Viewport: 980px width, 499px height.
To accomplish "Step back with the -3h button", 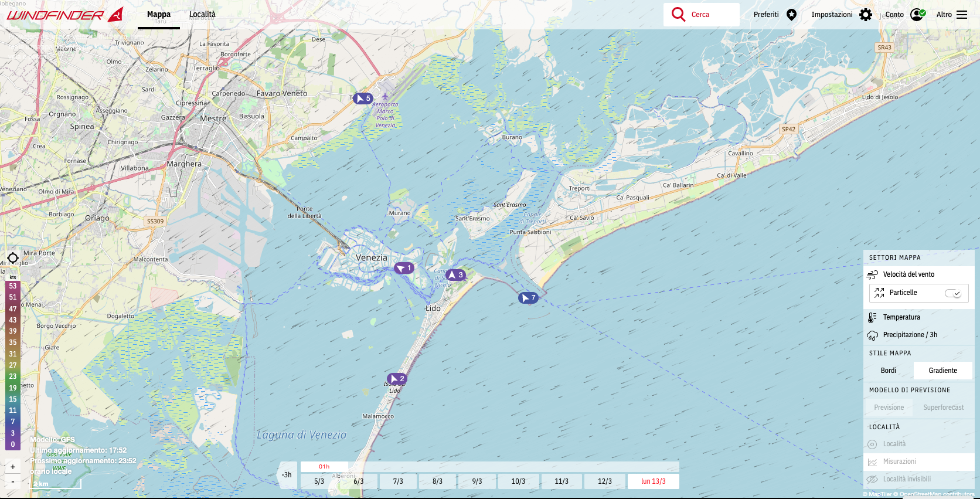I will point(287,475).
